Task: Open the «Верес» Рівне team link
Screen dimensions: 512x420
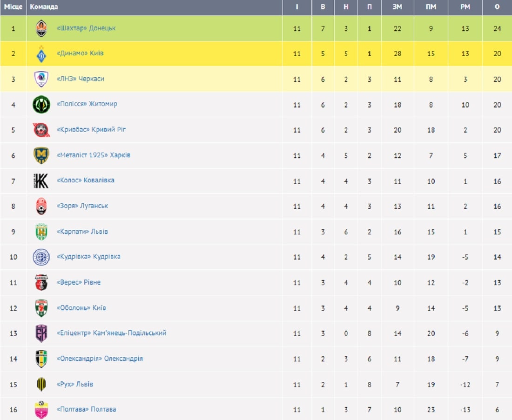Action: click(x=78, y=282)
